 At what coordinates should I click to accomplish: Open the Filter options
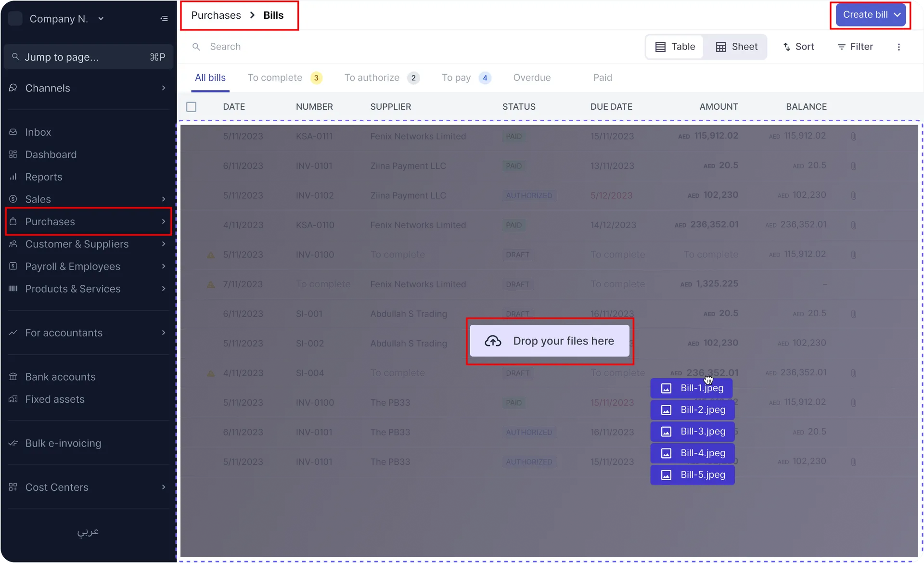(855, 47)
